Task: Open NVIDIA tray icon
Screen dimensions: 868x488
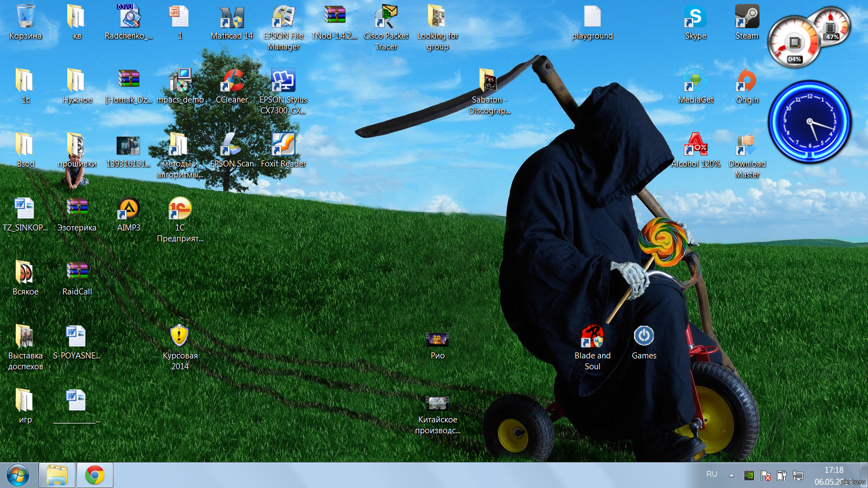Action: coord(749,476)
